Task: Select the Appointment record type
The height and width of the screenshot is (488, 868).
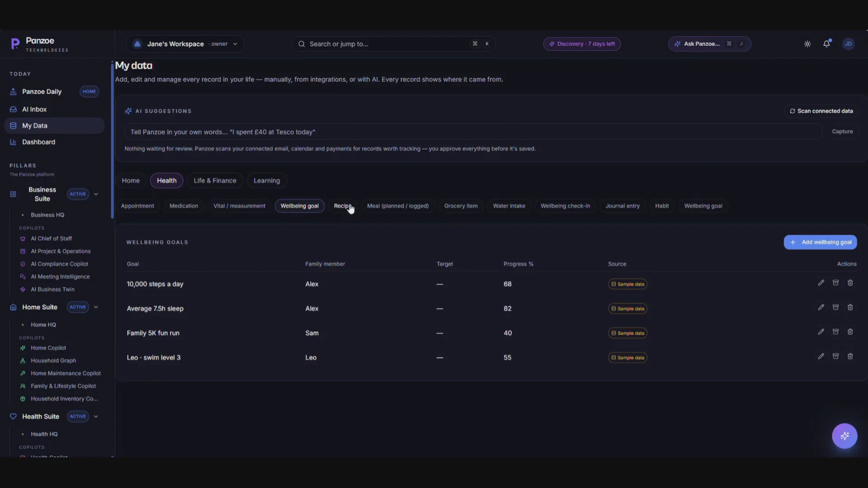Action: (137, 206)
